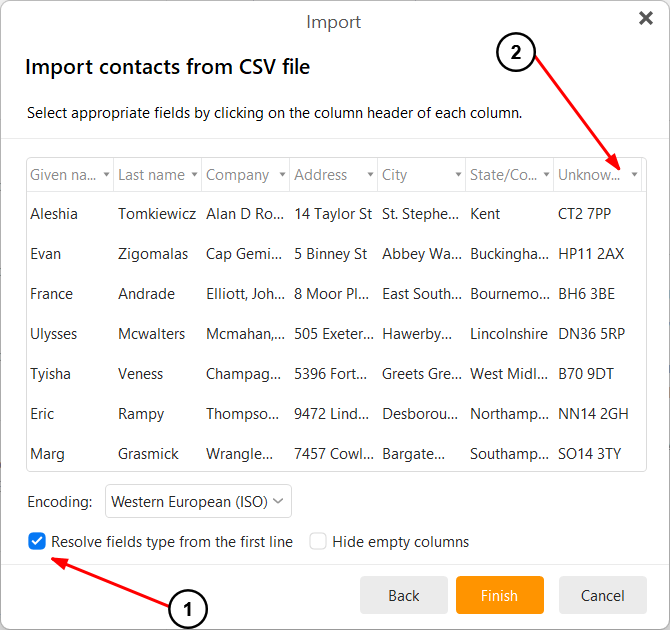Viewport: 670px width, 631px height.
Task: Expand the Address column header dropdown
Action: click(370, 175)
